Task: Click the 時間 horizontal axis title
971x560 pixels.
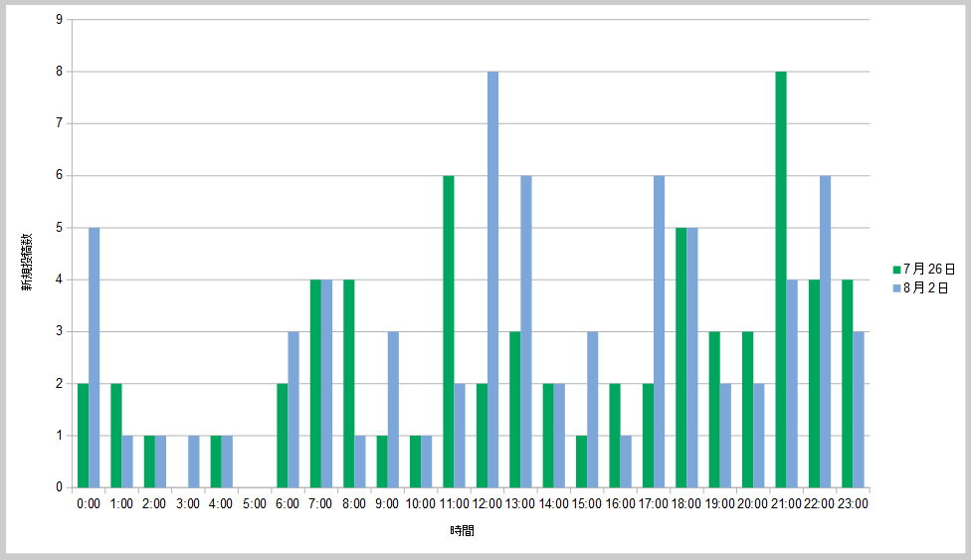Action: click(461, 531)
